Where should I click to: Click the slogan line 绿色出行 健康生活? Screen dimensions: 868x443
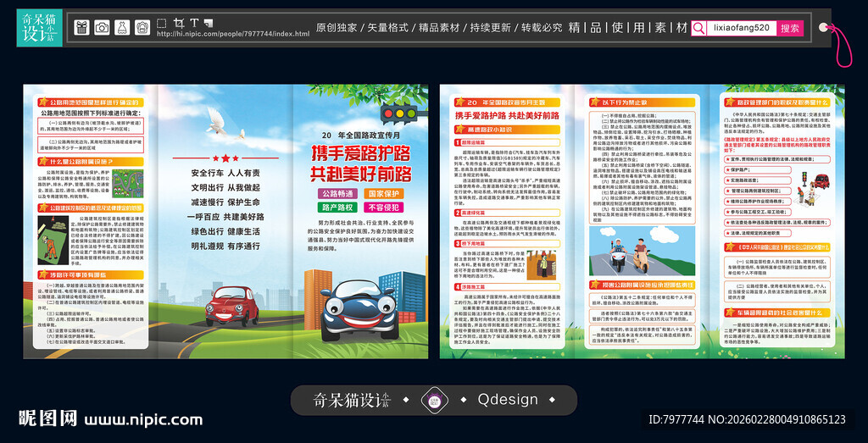[x=225, y=231]
